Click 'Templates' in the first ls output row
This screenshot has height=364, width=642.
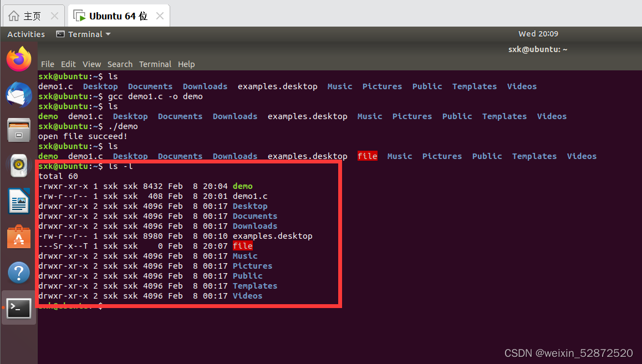pos(475,86)
